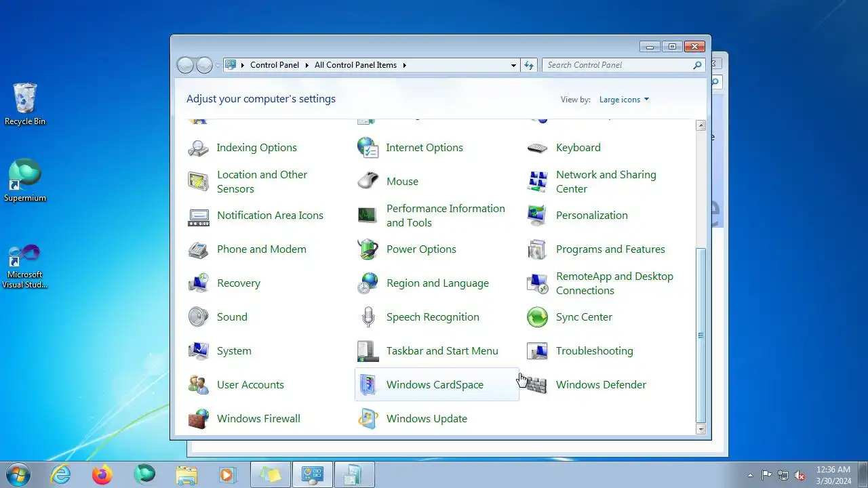Open the Indexing Options icon
868x488 pixels.
tap(199, 148)
